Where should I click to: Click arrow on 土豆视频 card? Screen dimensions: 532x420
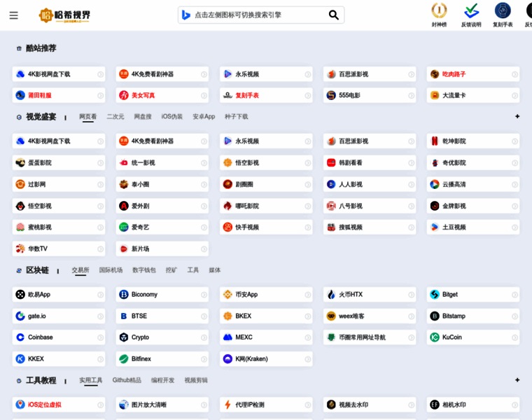pyautogui.click(x=514, y=227)
